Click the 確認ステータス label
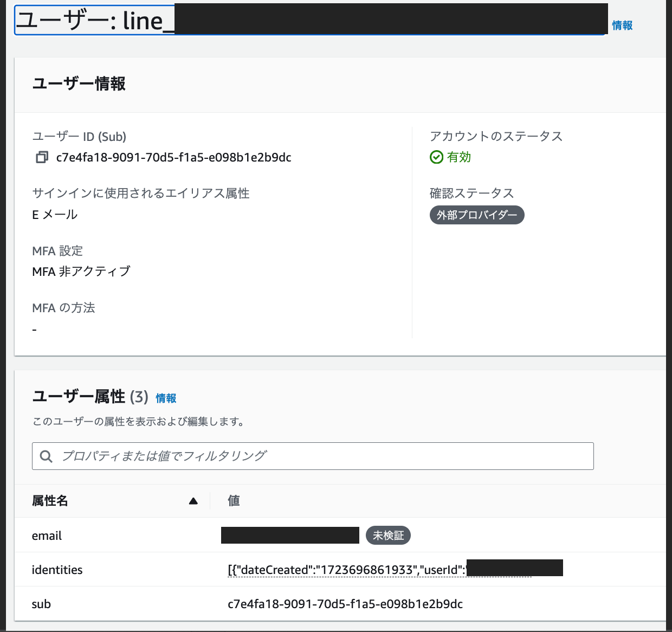 [x=471, y=193]
